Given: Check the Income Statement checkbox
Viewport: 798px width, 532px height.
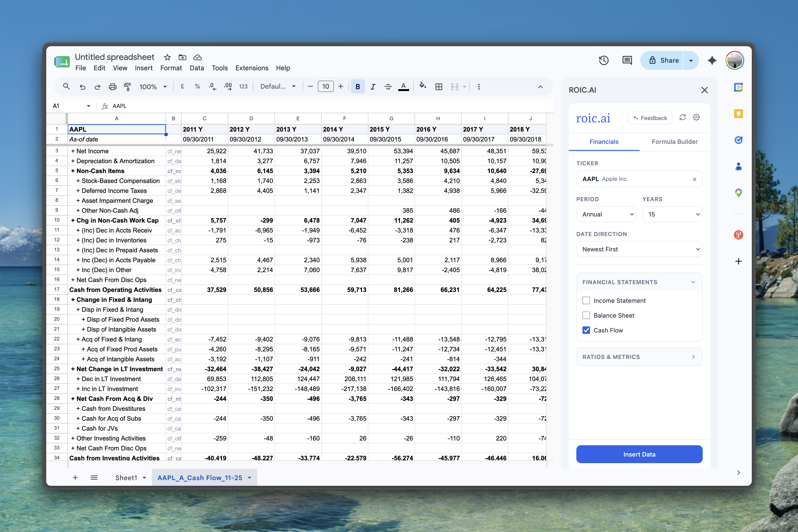Looking at the screenshot, I should point(586,300).
